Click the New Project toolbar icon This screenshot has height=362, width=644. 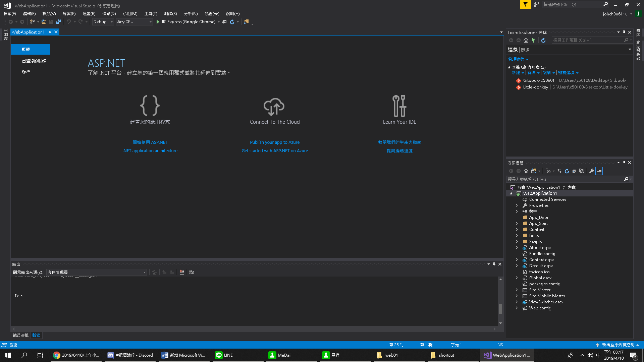(32, 22)
